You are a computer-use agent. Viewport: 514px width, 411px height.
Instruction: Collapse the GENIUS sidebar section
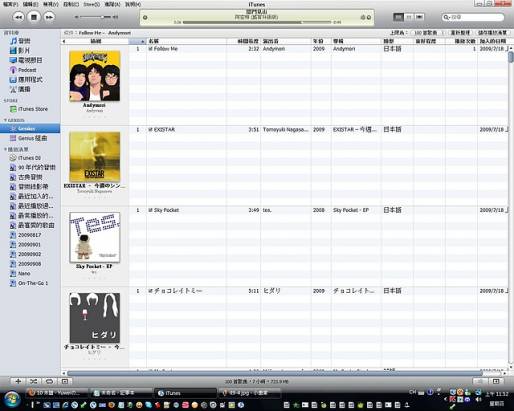tap(5, 120)
